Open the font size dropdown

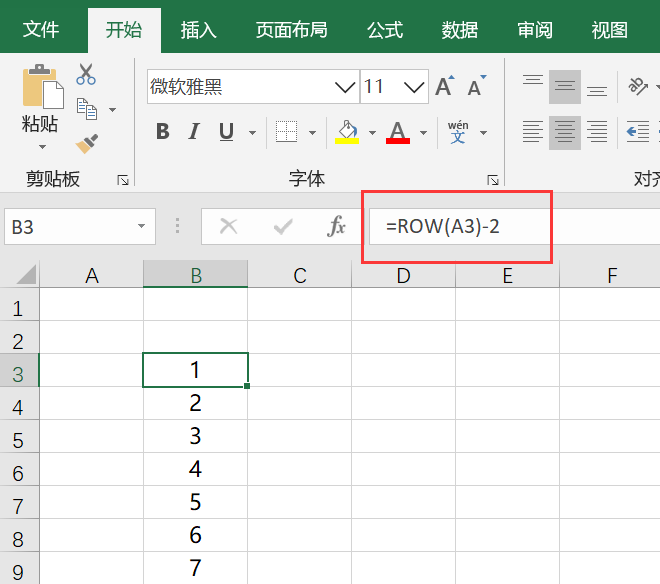pyautogui.click(x=414, y=87)
